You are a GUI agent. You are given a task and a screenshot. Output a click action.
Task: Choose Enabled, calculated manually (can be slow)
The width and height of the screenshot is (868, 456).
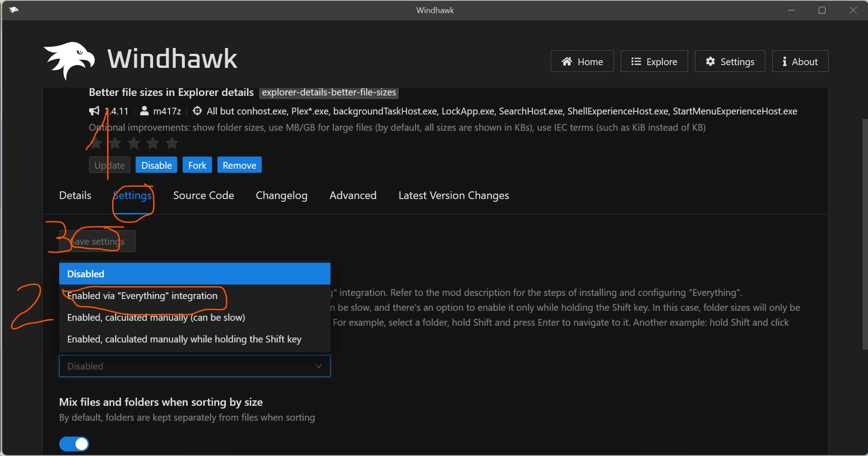point(195,317)
